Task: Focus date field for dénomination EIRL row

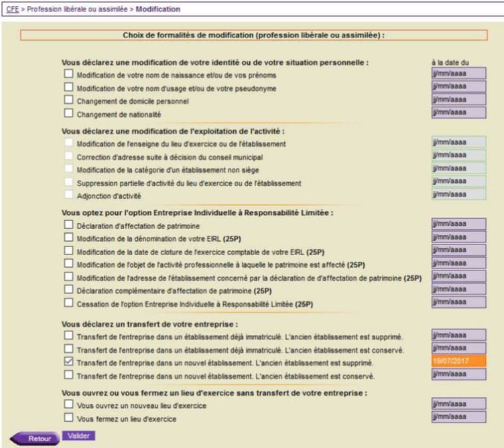Action: coord(458,236)
